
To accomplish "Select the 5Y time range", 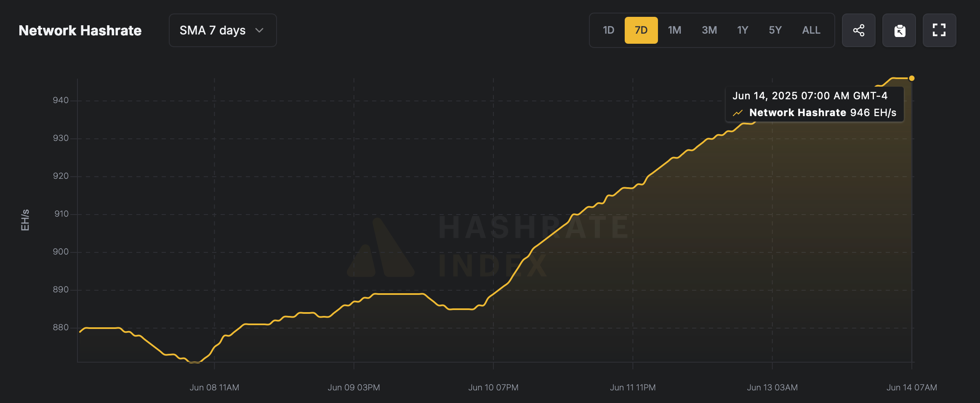I will [775, 30].
